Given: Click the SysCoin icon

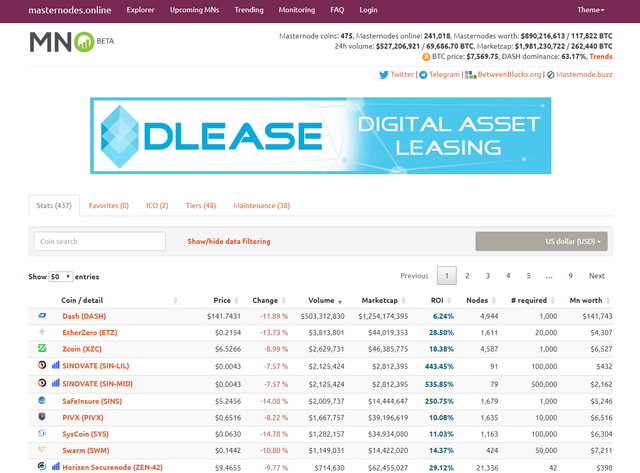Looking at the screenshot, I should 42,433.
